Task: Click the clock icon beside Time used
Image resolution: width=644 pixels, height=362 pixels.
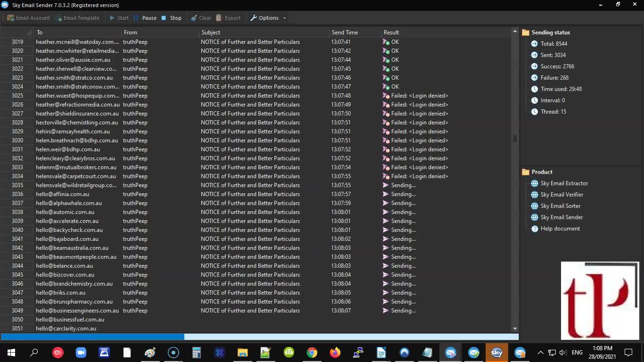Action: click(x=534, y=89)
